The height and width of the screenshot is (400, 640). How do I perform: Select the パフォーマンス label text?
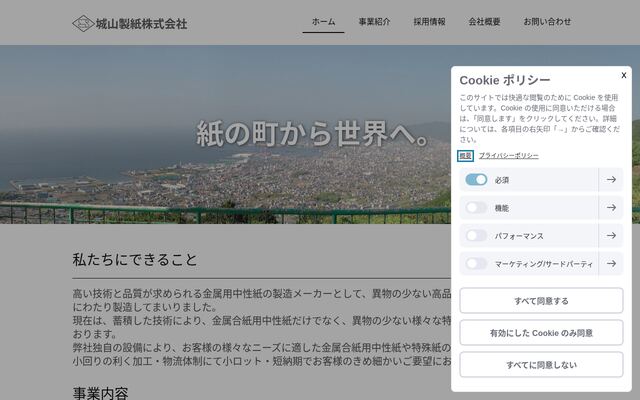(519, 236)
